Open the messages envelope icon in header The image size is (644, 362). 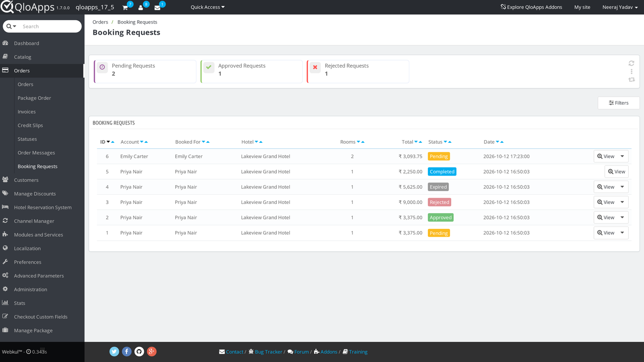157,7
